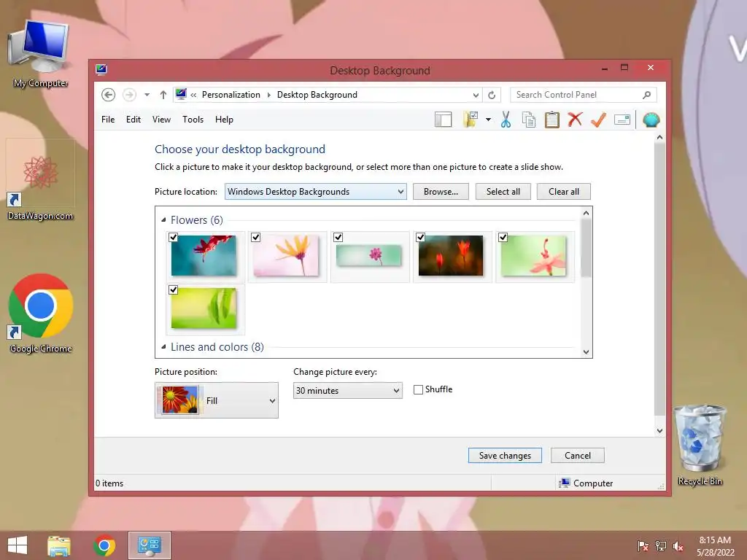Open the File menu
The height and width of the screenshot is (560, 747).
click(108, 120)
